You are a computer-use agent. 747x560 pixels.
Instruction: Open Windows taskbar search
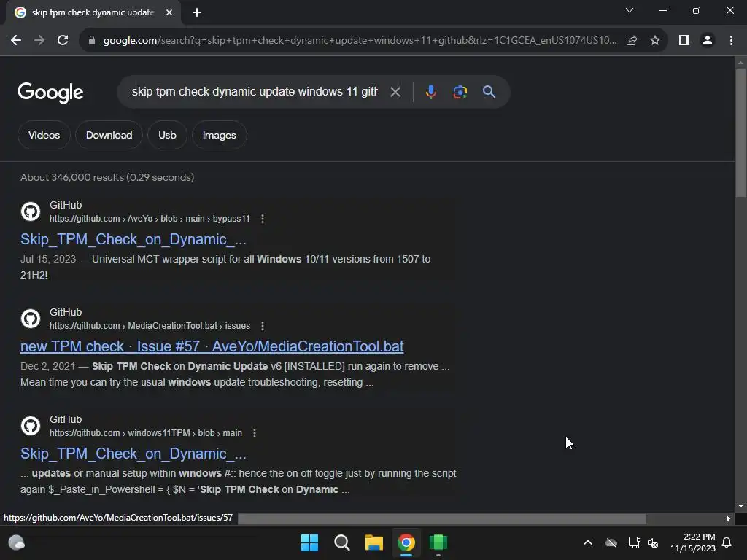[341, 542]
